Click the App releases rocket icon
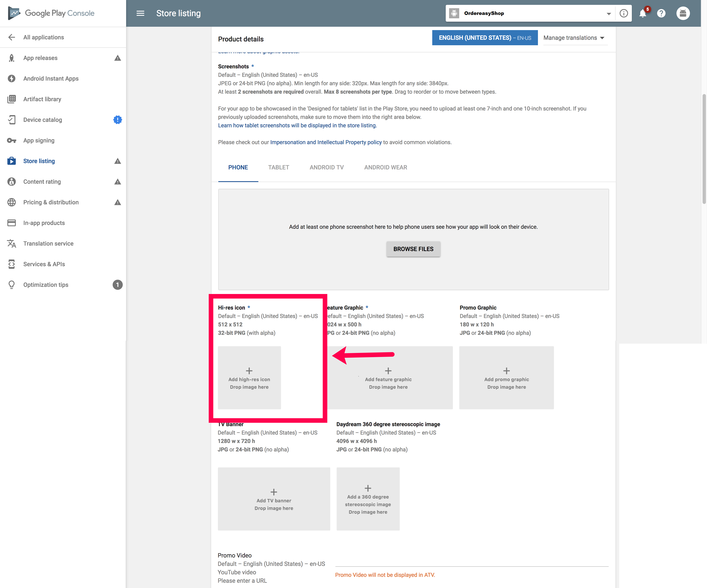Screen dimensions: 707x588 pyautogui.click(x=12, y=58)
